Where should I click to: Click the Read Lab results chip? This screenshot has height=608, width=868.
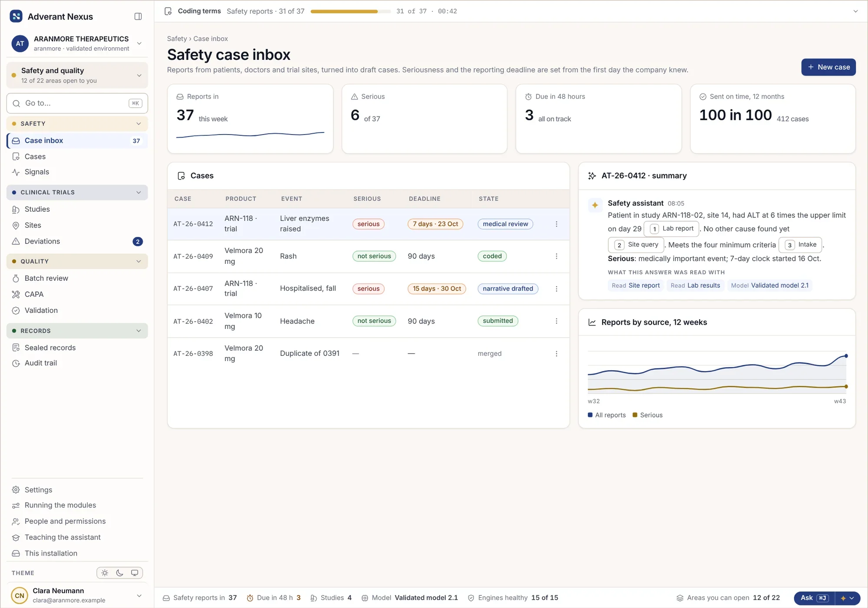pyautogui.click(x=695, y=286)
